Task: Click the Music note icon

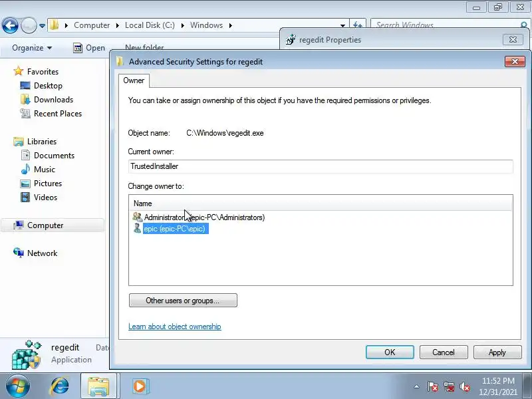Action: pyautogui.click(x=25, y=169)
